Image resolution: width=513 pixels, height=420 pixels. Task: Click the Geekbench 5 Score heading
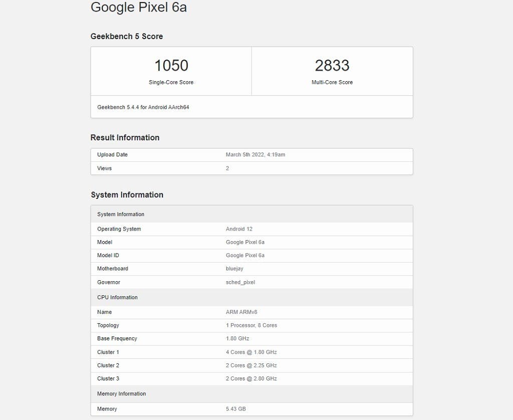tap(126, 37)
